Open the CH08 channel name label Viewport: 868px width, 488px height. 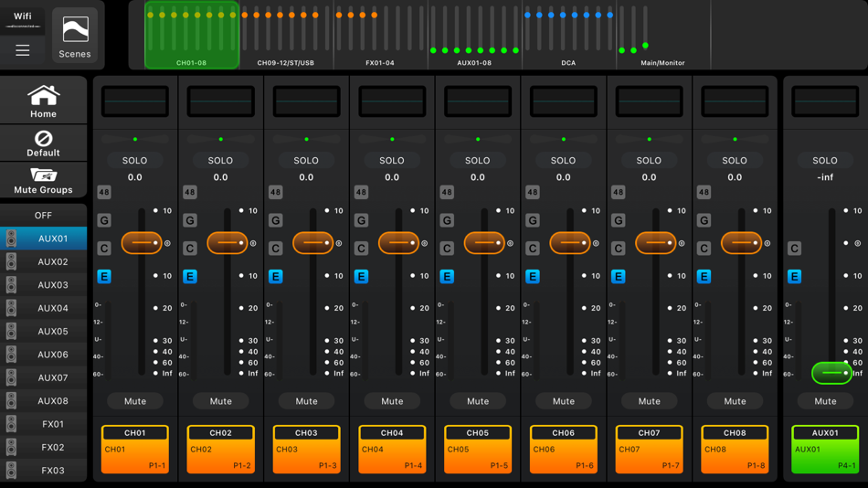[x=735, y=450]
